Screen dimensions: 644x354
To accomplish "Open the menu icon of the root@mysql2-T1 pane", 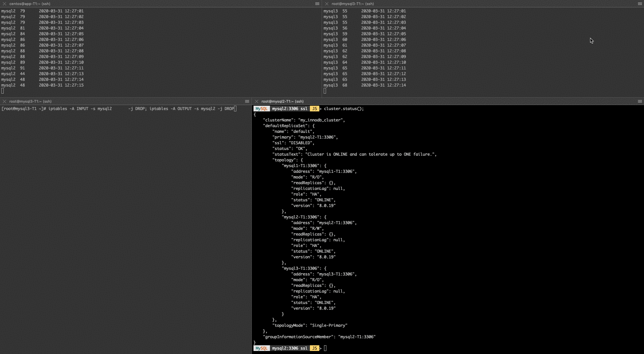I will (640, 101).
